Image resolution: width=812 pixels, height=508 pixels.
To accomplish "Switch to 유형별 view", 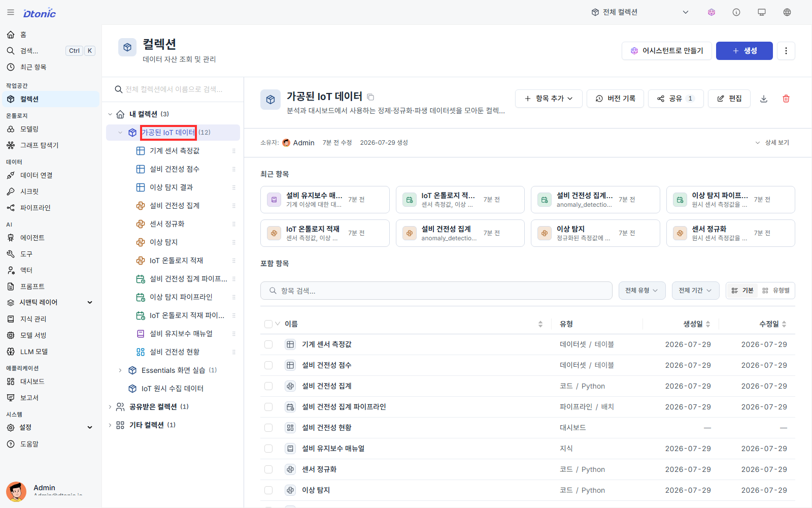I will coord(776,291).
